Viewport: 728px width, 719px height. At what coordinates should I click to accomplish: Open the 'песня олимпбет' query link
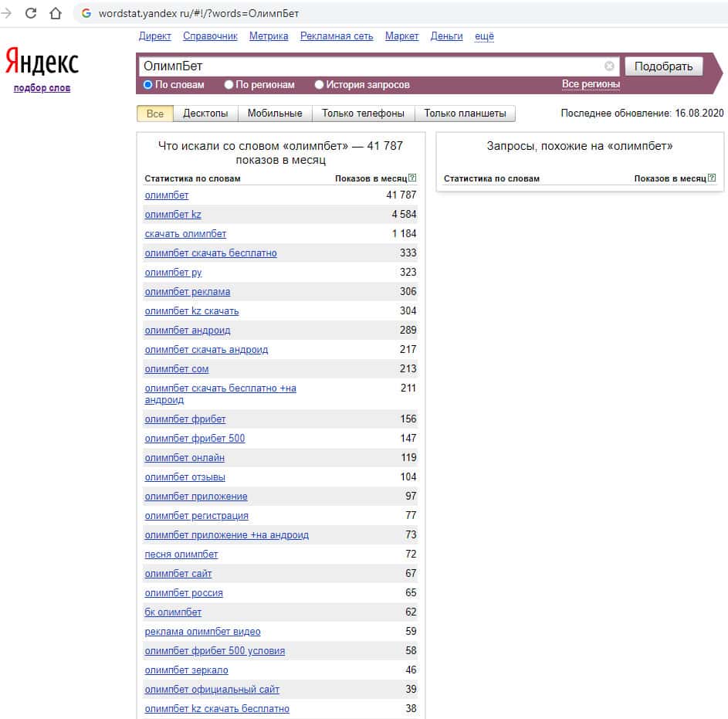(x=181, y=555)
